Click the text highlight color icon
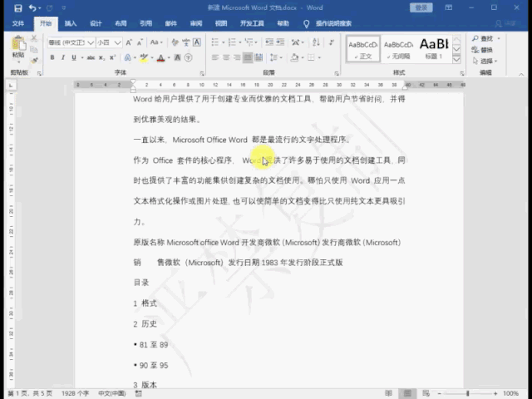 pos(143,57)
